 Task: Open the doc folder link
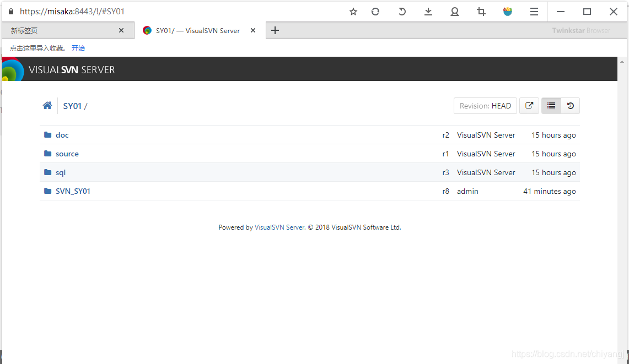62,135
